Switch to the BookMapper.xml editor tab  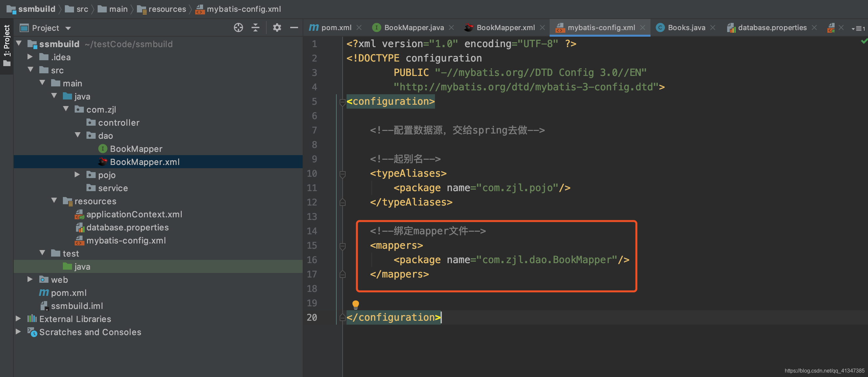click(505, 27)
